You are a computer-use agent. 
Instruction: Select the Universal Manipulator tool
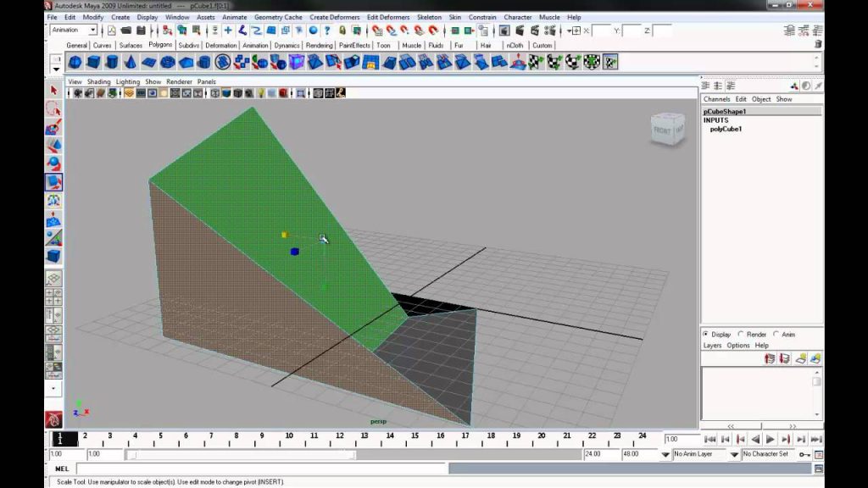tap(53, 200)
